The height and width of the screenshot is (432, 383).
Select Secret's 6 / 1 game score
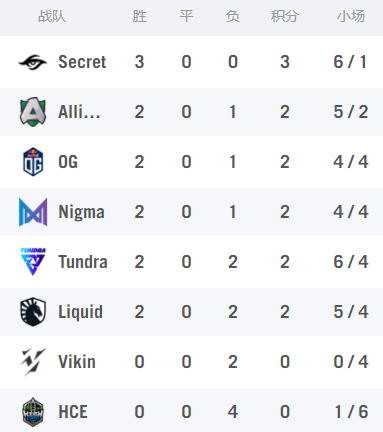pyautogui.click(x=350, y=62)
